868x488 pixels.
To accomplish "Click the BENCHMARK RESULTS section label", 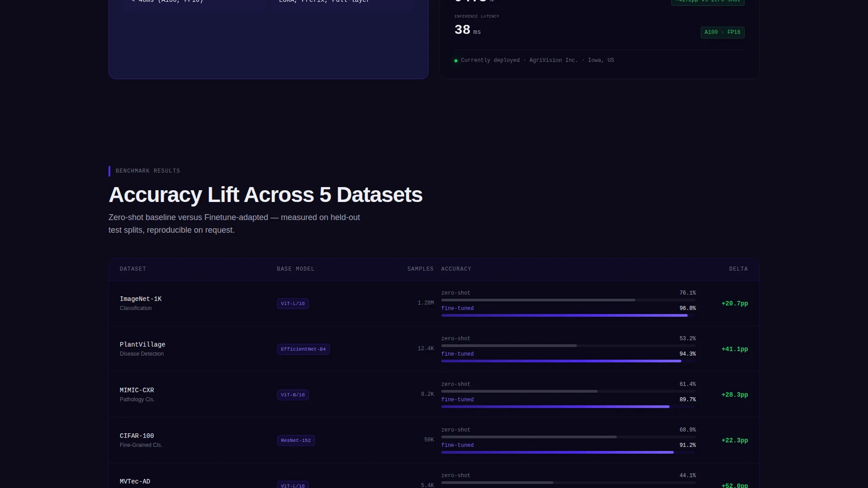I will [148, 171].
